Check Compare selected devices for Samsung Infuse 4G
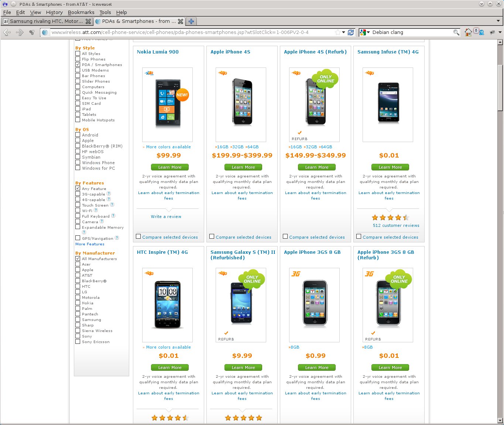 [359, 236]
